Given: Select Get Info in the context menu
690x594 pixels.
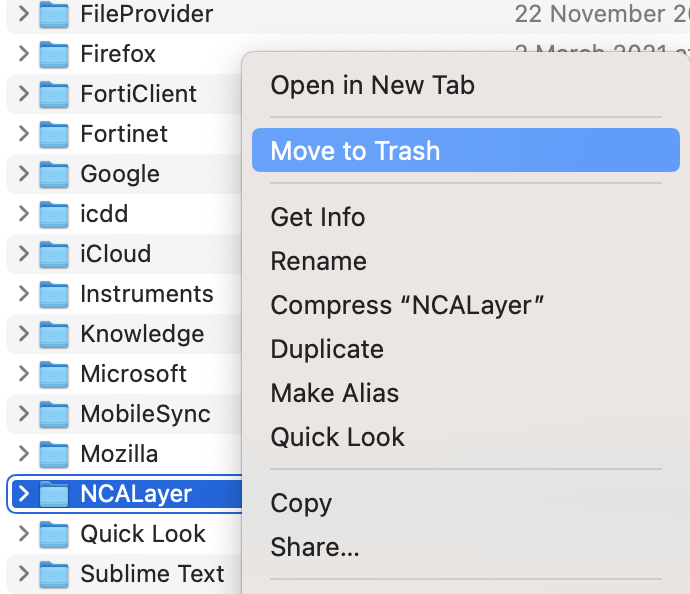Looking at the screenshot, I should click(x=318, y=217).
